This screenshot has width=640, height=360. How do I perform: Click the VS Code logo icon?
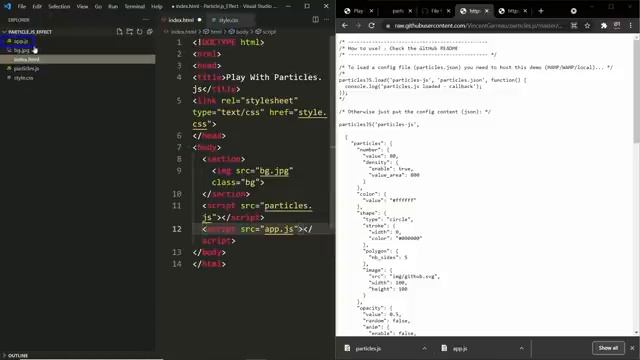pyautogui.click(x=7, y=6)
